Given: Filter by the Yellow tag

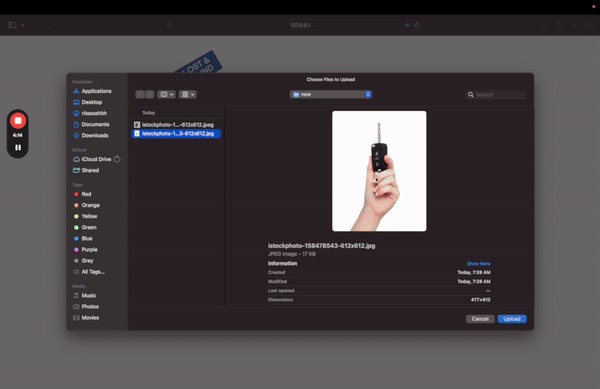Looking at the screenshot, I should tap(85, 216).
